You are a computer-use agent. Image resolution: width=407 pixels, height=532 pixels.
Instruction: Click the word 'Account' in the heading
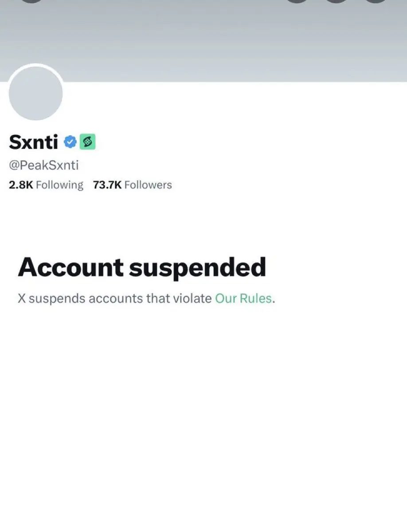tap(70, 267)
